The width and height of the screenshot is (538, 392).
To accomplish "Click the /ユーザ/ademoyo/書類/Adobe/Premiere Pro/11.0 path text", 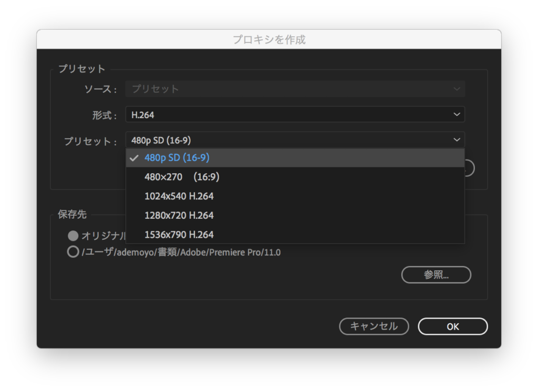I will point(181,252).
